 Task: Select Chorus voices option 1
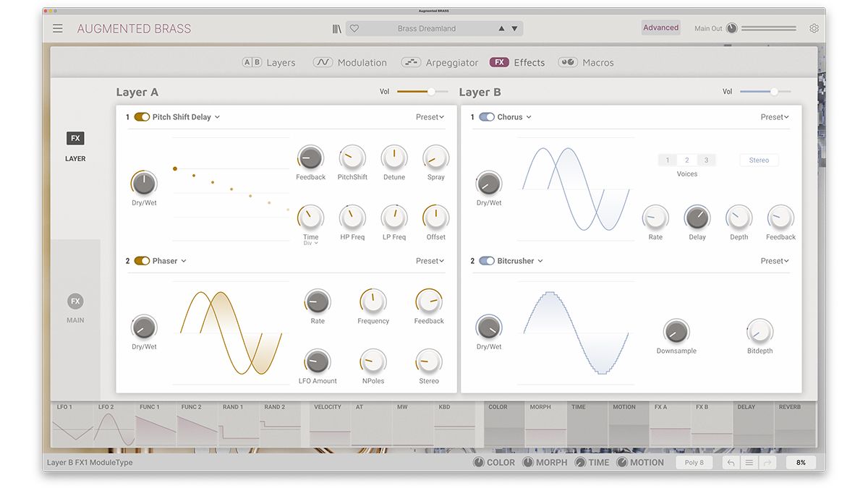pos(668,160)
